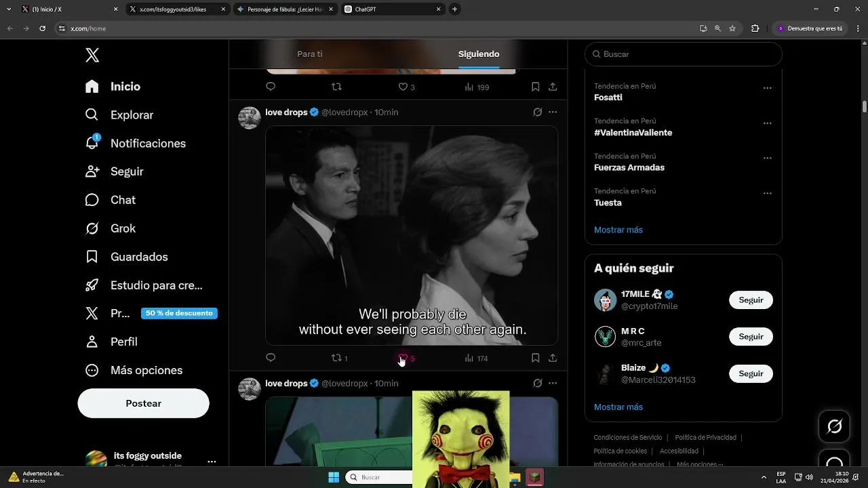Image resolution: width=868 pixels, height=488 pixels.
Task: Open Premium with 50 % de descuento badge
Action: (x=151, y=313)
